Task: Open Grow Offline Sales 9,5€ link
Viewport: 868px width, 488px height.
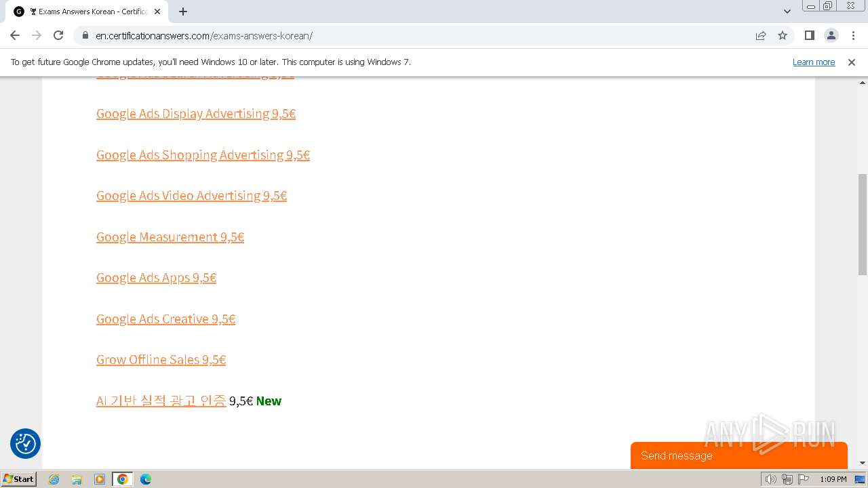Action: click(161, 360)
